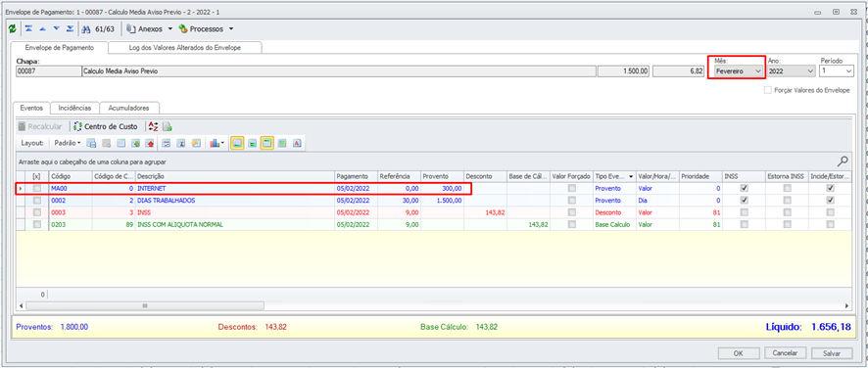Click the save layout disk icon
Viewport: 868px width, 368px height.
coord(92,143)
